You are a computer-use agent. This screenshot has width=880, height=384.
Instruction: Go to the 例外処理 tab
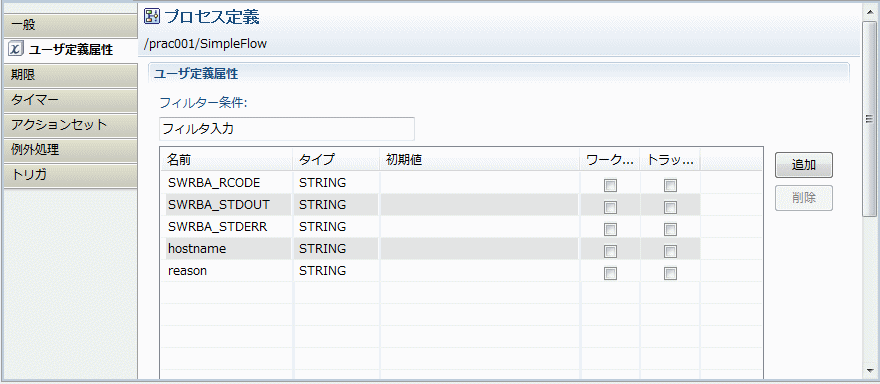pos(69,150)
